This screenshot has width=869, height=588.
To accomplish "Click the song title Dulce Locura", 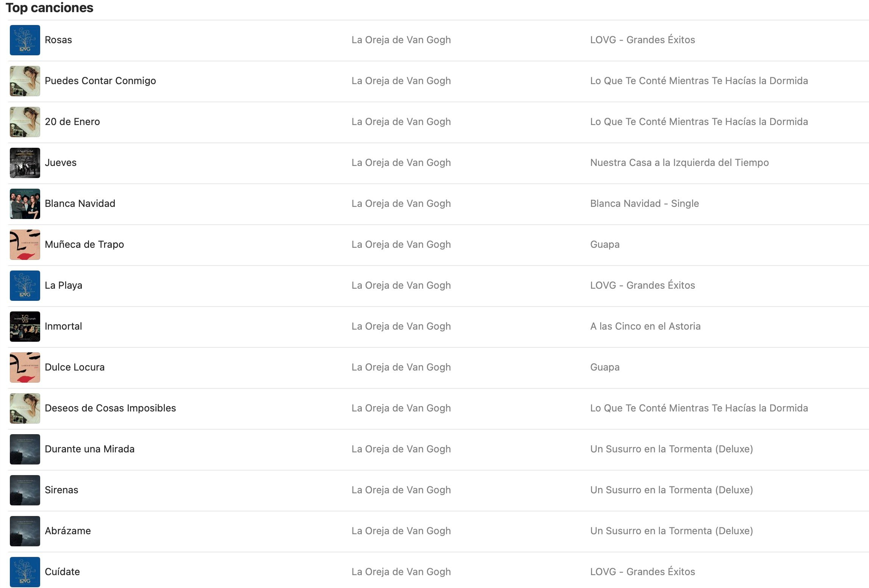I will [x=75, y=367].
